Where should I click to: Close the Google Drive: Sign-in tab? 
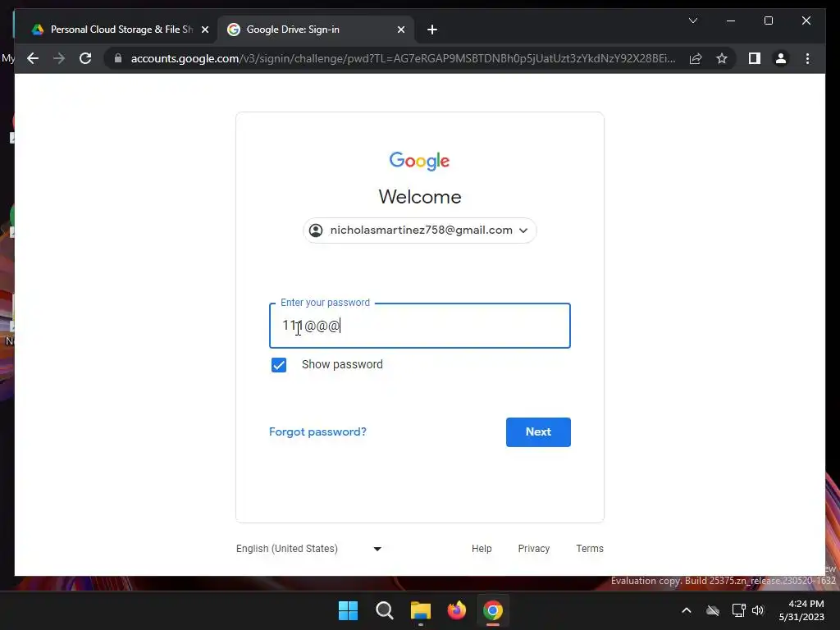pos(400,30)
